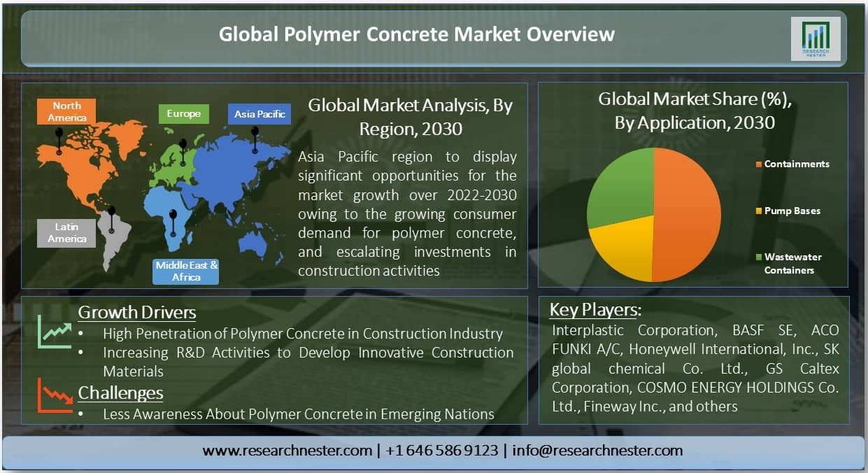Click the info@researchnester.com email address

pyautogui.click(x=598, y=451)
